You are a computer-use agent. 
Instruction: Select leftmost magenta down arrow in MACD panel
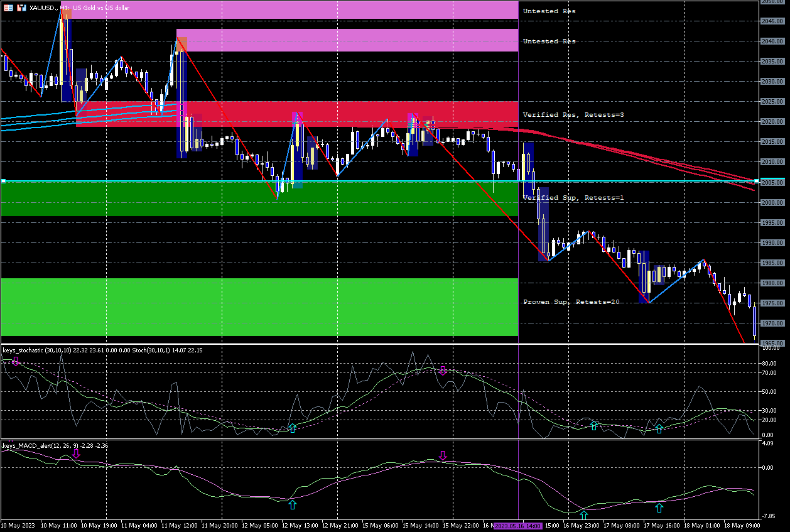click(76, 454)
